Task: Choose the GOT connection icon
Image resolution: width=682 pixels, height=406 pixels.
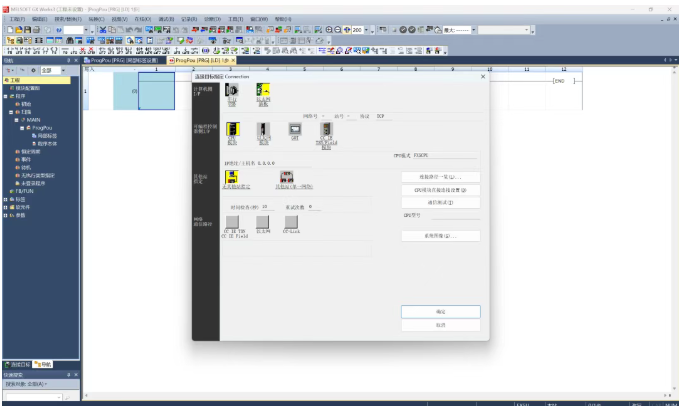Action: 295,130
